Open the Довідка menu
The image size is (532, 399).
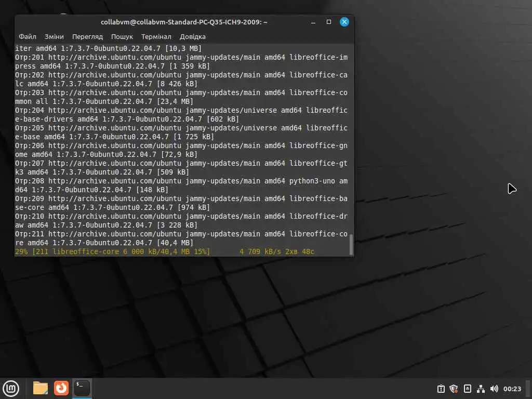[x=192, y=37]
